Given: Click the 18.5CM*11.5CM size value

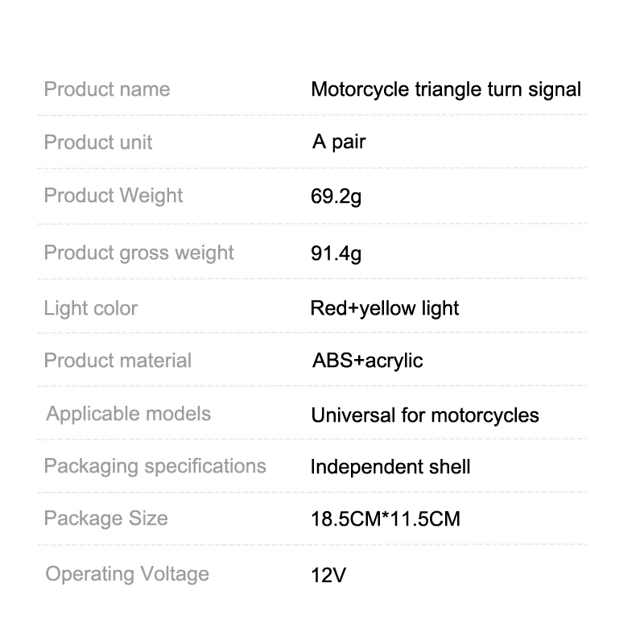Looking at the screenshot, I should 386,519.
